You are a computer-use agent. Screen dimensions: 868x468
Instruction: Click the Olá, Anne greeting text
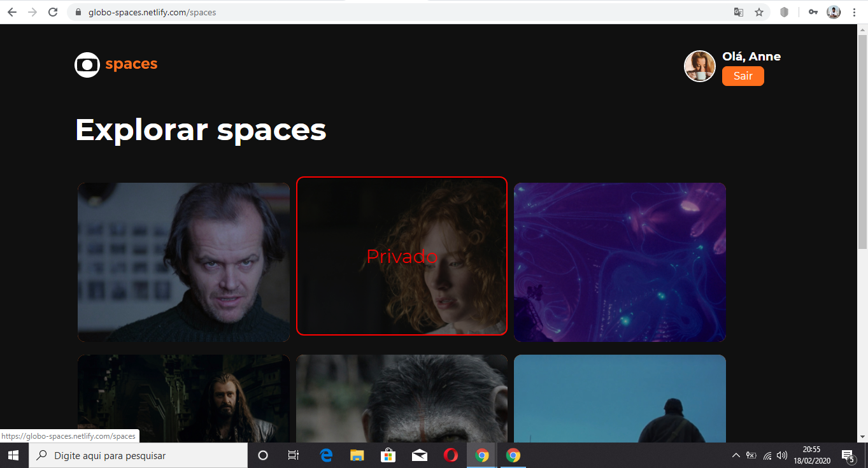click(x=751, y=57)
